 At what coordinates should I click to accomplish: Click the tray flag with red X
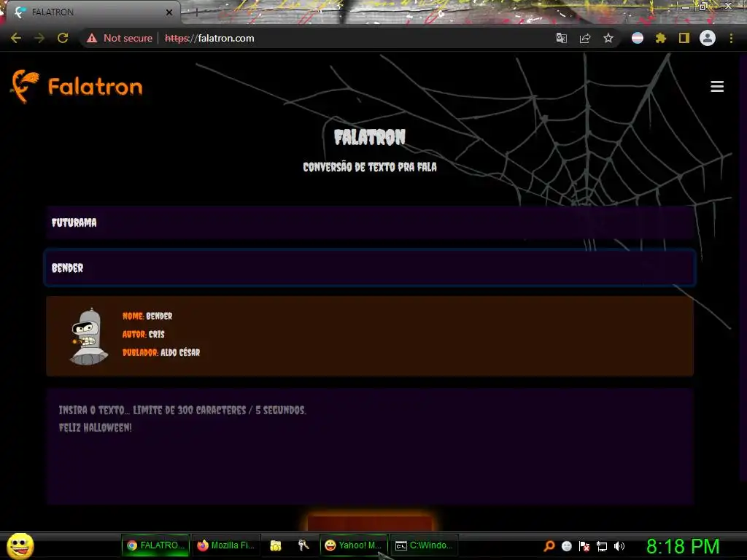click(x=584, y=546)
